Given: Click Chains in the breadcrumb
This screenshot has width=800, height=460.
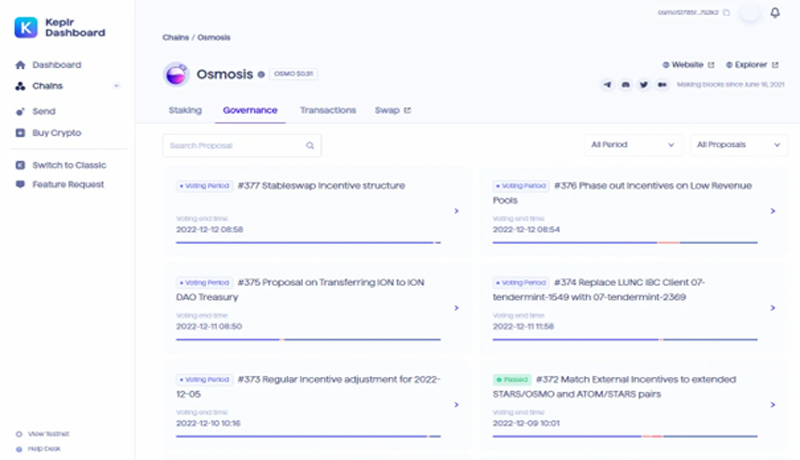Looking at the screenshot, I should (176, 37).
